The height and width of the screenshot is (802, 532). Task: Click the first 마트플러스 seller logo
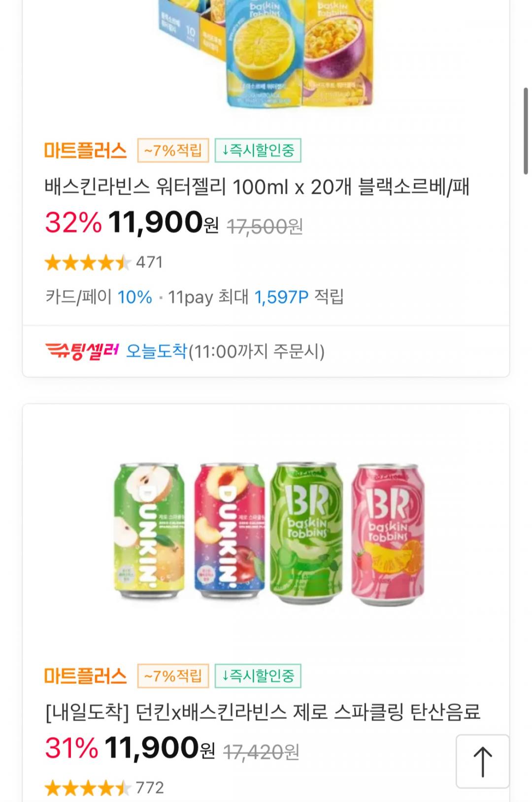[86, 150]
